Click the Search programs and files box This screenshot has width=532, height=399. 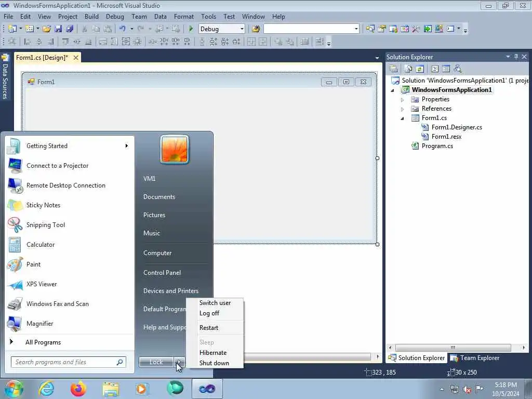68,362
